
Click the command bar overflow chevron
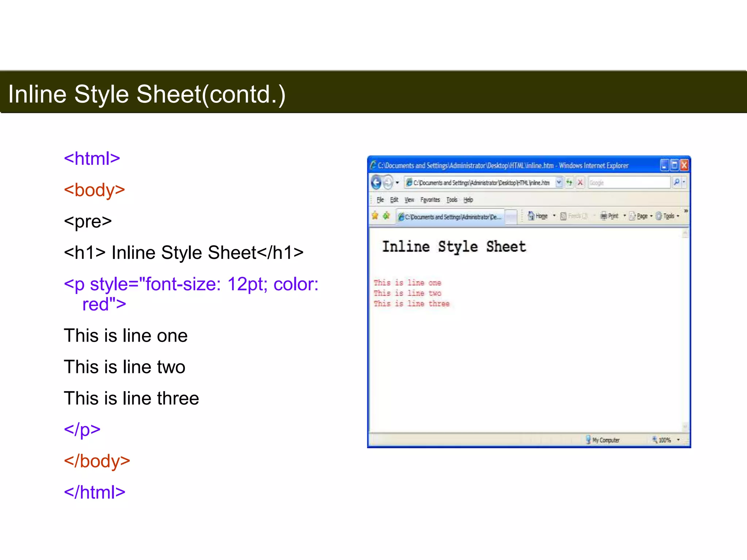686,211
